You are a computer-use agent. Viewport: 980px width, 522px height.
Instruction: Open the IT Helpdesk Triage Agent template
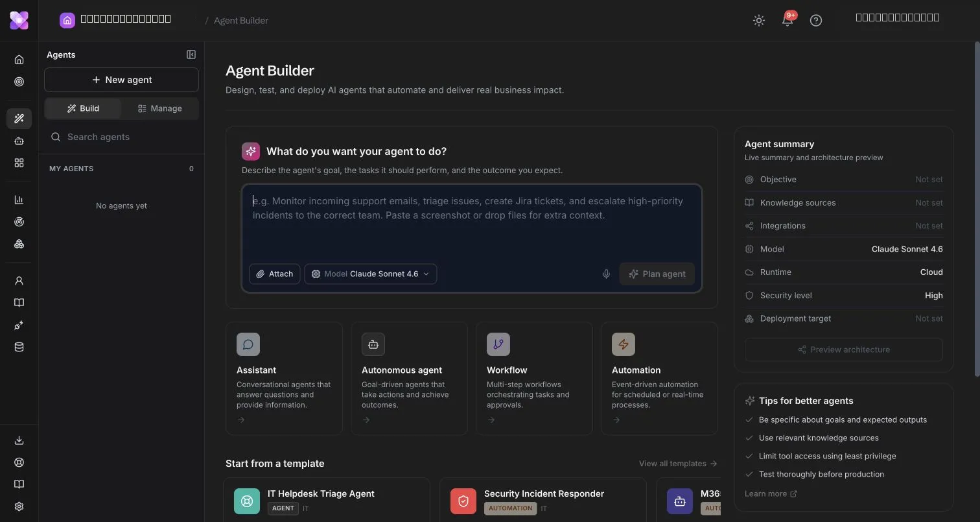click(327, 500)
